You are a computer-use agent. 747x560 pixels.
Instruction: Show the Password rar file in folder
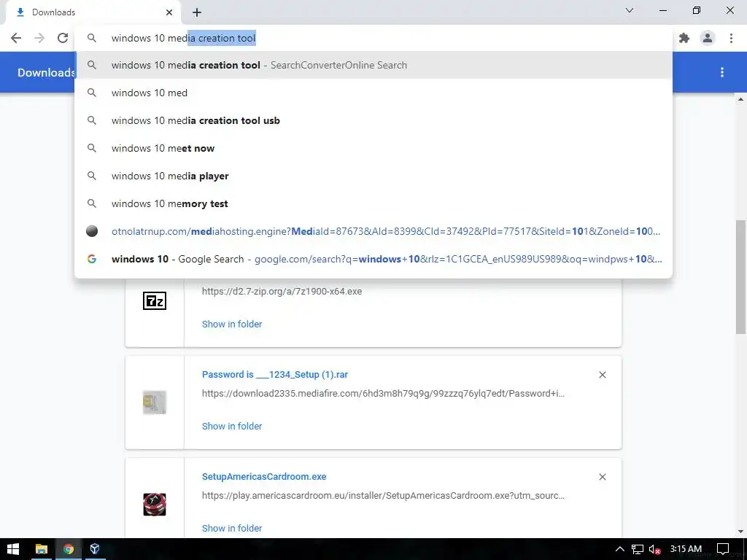[232, 426]
